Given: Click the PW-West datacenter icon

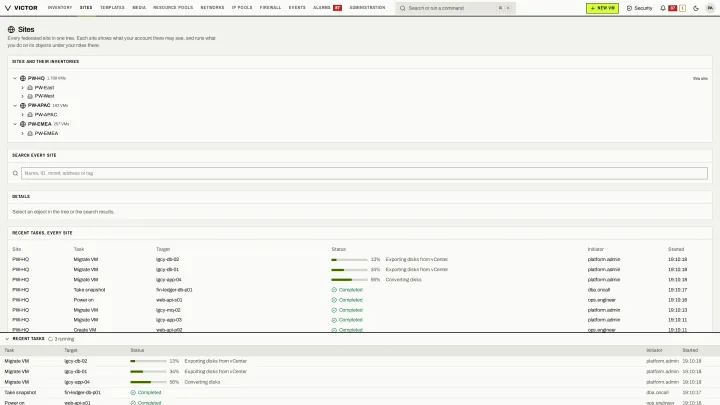Looking at the screenshot, I should pyautogui.click(x=30, y=96).
